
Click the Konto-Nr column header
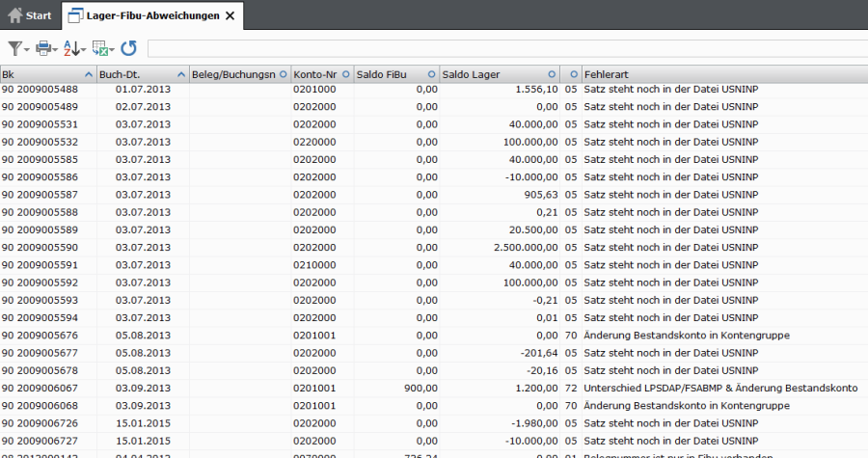tap(322, 74)
